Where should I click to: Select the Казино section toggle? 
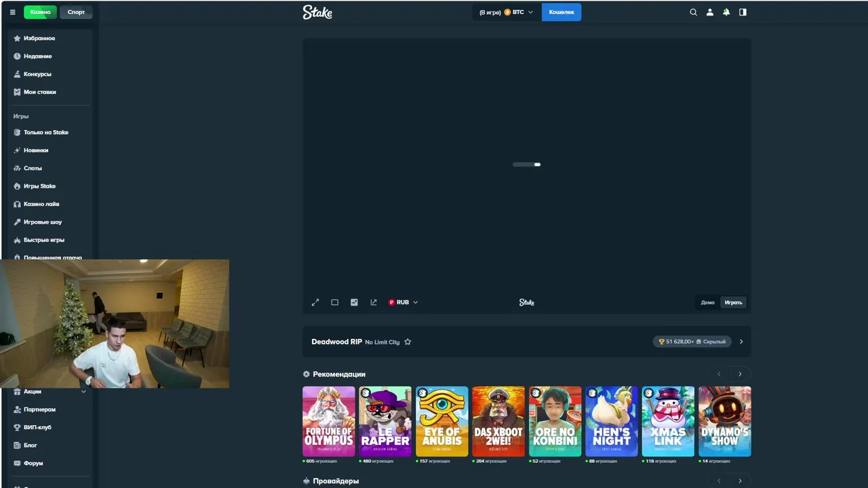tap(40, 12)
